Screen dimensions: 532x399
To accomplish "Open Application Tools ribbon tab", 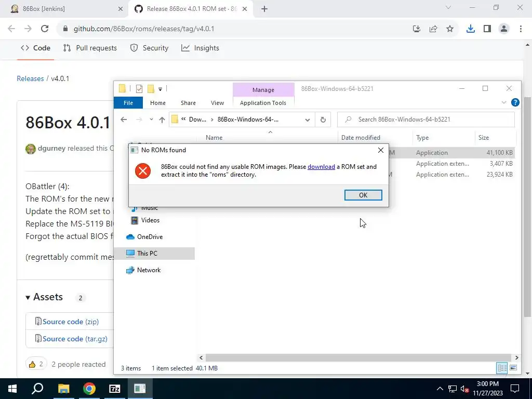I will pyautogui.click(x=263, y=103).
